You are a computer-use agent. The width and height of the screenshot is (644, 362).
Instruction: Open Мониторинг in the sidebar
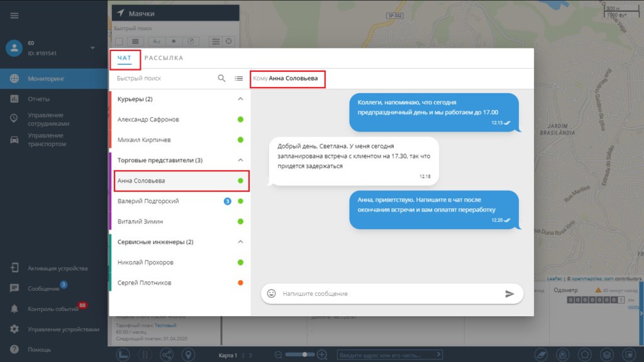pyautogui.click(x=54, y=79)
